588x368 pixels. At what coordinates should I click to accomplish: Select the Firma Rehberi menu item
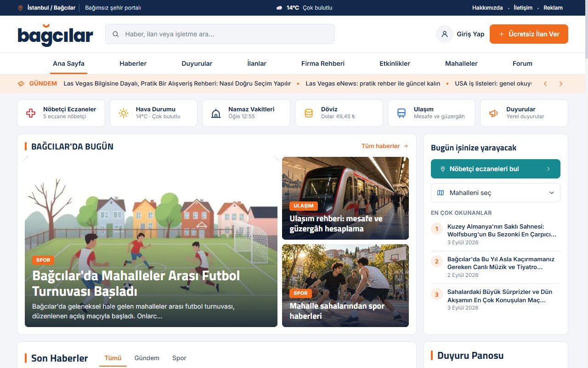(323, 63)
